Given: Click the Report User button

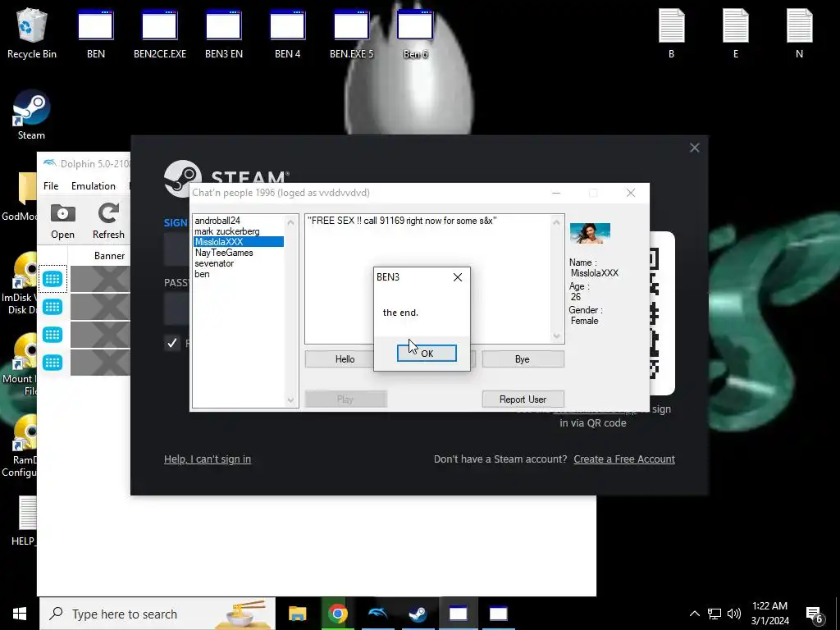Looking at the screenshot, I should pos(523,399).
